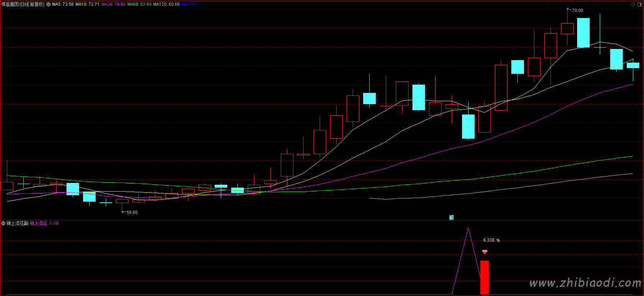Screen dimensions: 644x296
Task: Click the 56.60 low price marker
Action: click(132, 212)
